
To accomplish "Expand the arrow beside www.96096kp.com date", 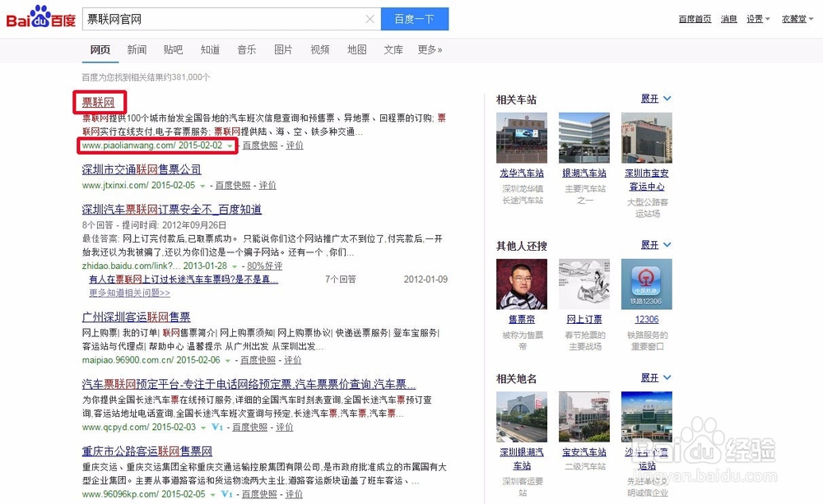I will (212, 495).
